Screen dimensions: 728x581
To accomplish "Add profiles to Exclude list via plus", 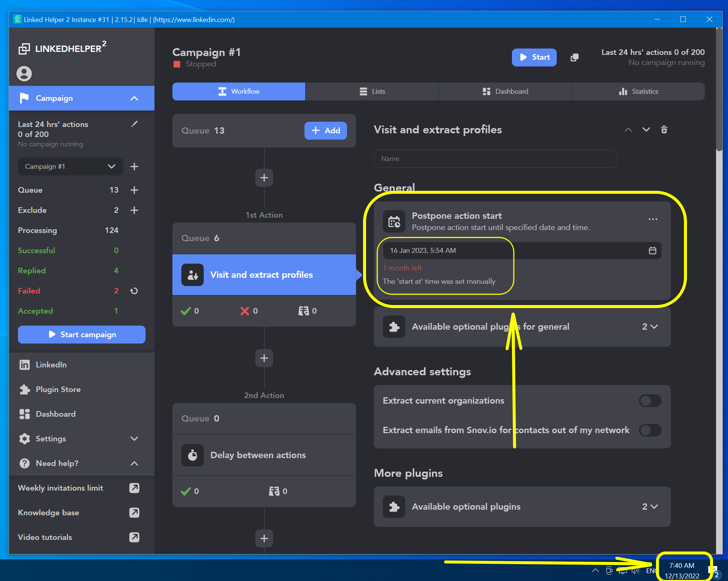I will coord(134,210).
